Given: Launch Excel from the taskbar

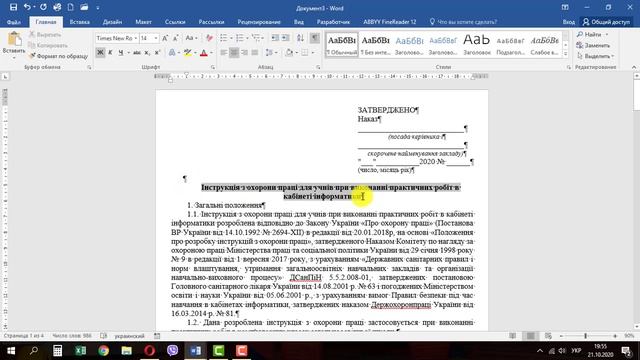Looking at the screenshot, I should coord(80,351).
